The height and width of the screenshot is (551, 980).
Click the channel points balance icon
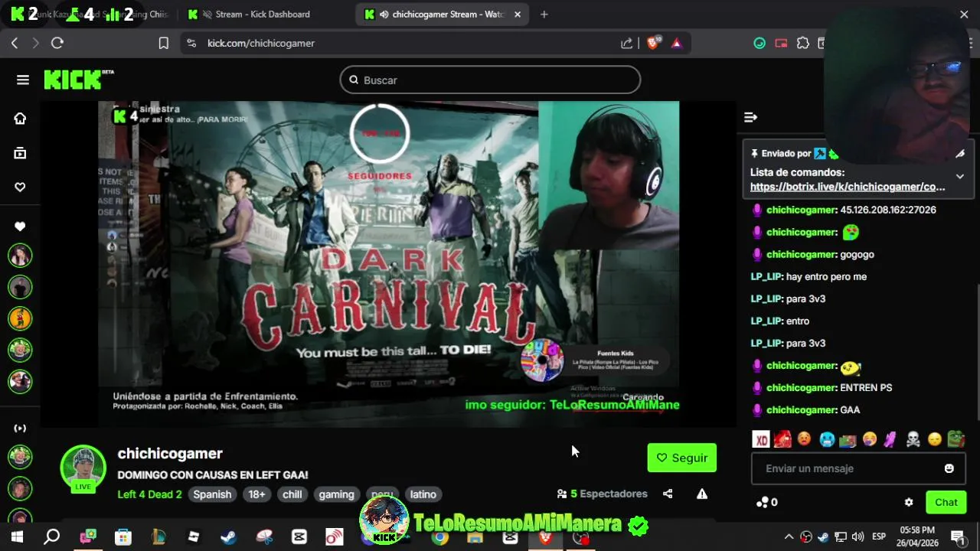(763, 503)
